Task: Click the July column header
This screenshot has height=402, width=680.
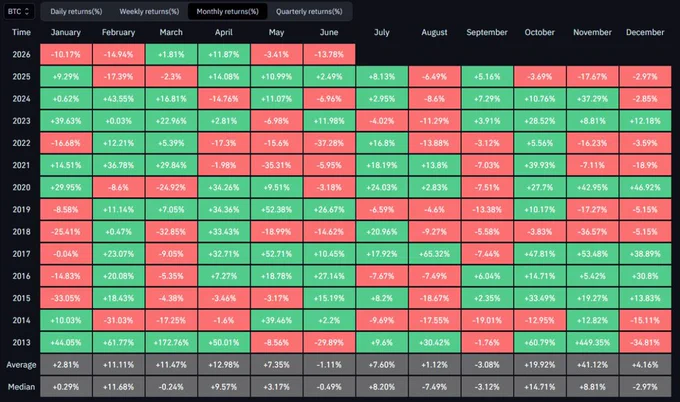Action: coord(382,32)
